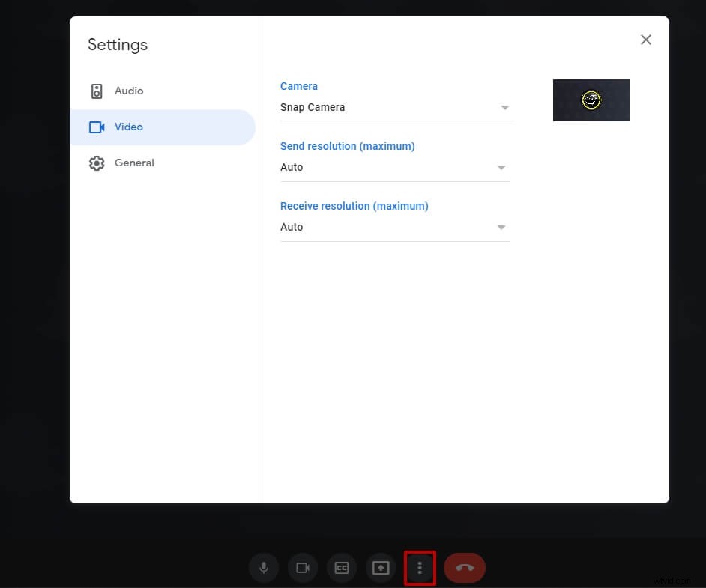Screen dimensions: 706x588
Task: Click the camera preview thumbnail
Action: pos(591,100)
